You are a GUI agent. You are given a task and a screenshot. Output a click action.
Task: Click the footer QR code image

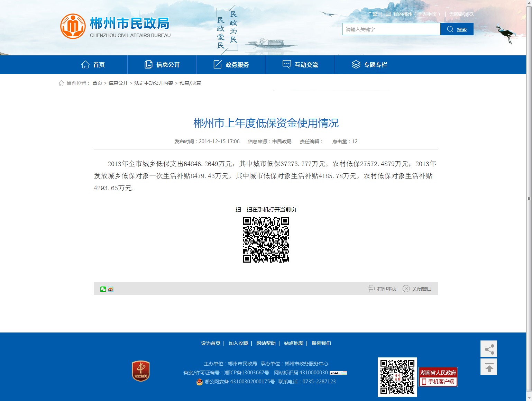pos(397,377)
